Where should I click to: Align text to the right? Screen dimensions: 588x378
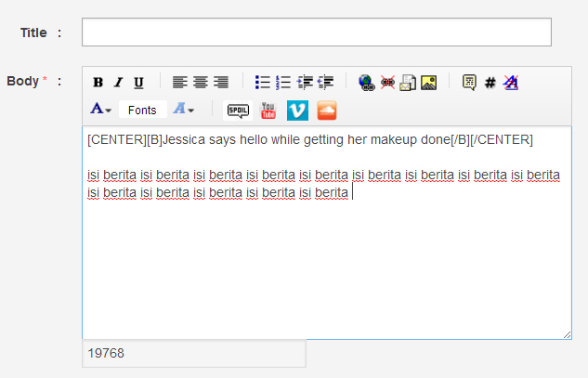point(221,83)
